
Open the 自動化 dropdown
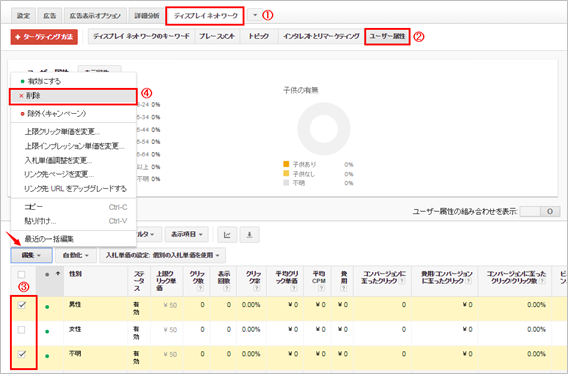[x=76, y=255]
